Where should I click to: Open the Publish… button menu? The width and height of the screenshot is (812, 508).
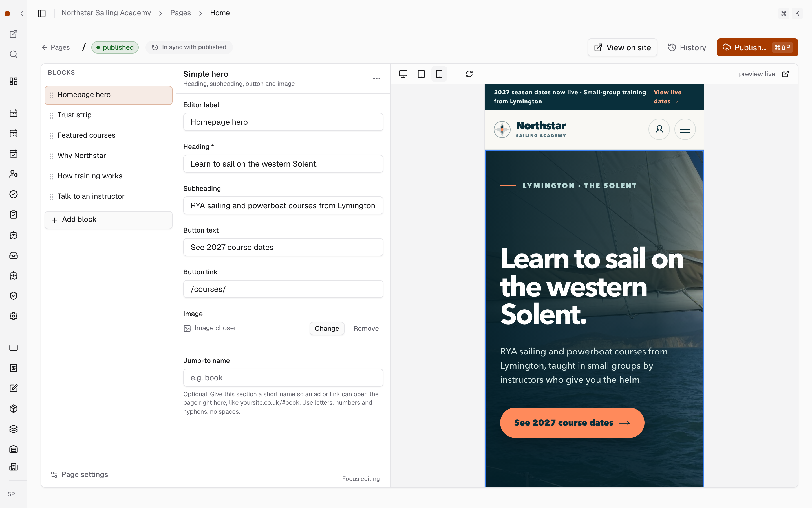pos(757,47)
